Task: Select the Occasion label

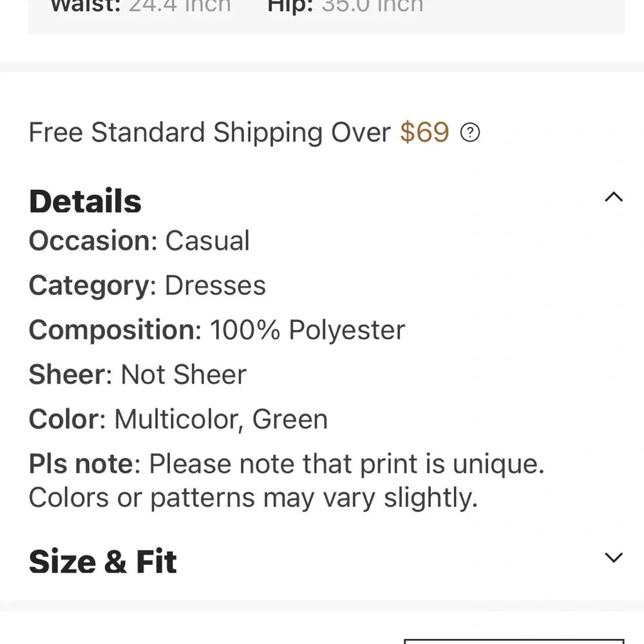Action: pyautogui.click(x=90, y=241)
